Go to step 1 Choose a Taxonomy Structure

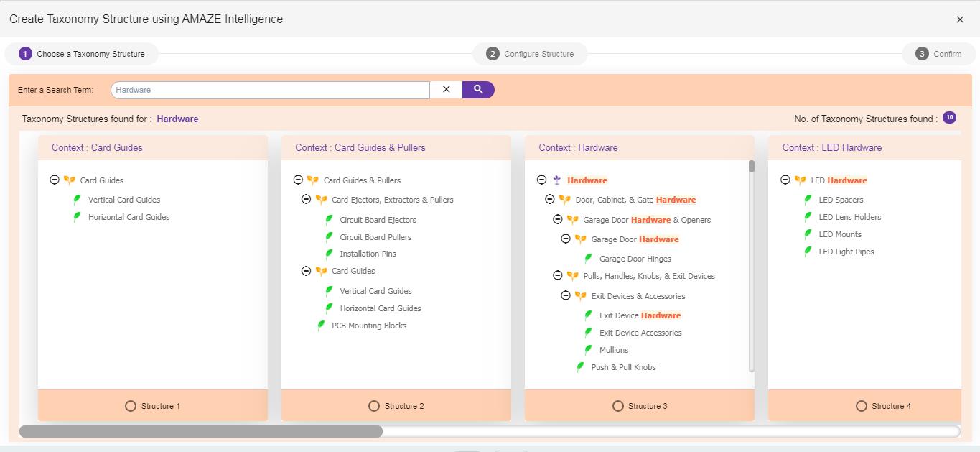click(82, 54)
